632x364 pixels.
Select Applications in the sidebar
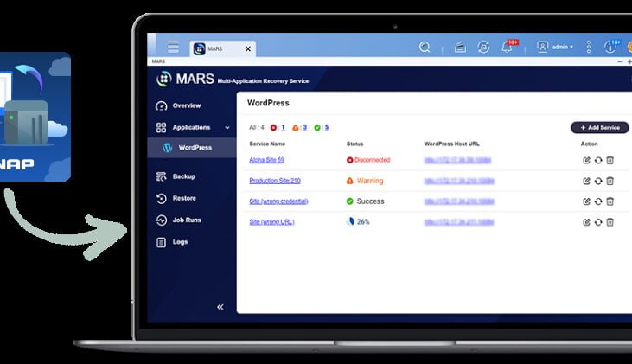click(191, 127)
